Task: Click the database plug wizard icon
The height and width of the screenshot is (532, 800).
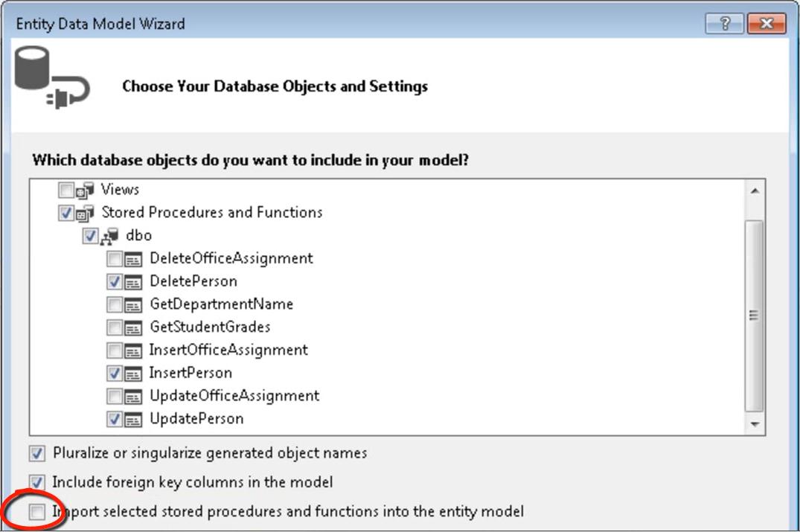Action: coord(51,77)
